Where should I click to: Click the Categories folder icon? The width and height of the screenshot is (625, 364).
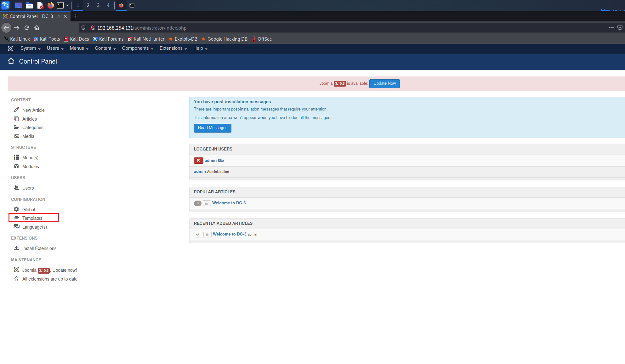click(x=16, y=127)
